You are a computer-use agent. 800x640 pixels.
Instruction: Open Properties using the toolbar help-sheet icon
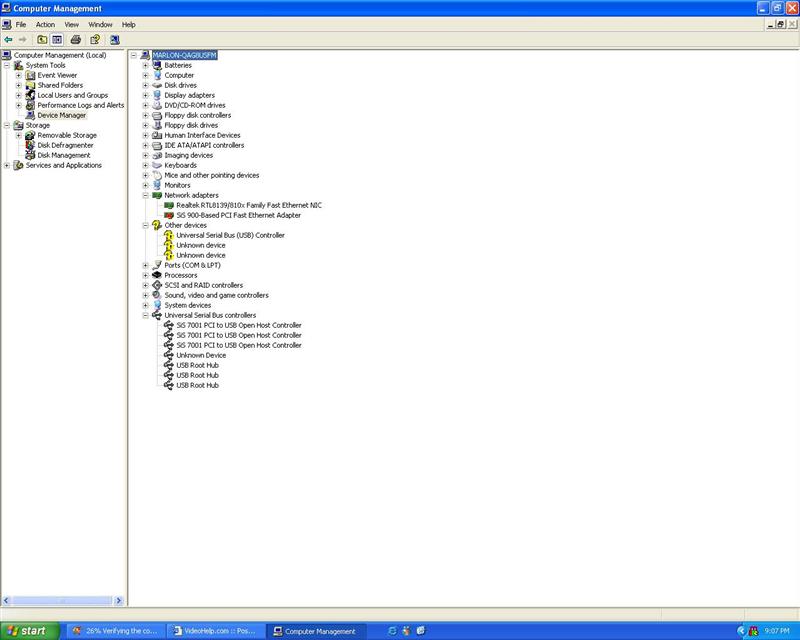point(95,39)
